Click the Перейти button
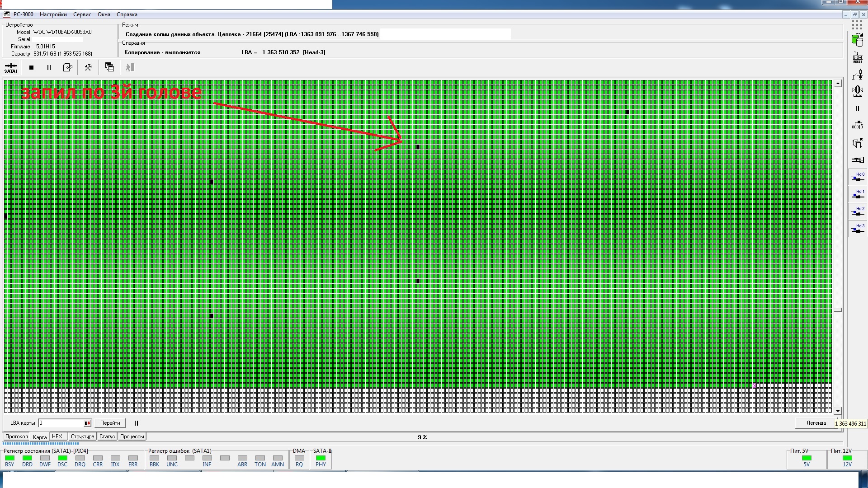This screenshot has height=488, width=868. click(110, 423)
